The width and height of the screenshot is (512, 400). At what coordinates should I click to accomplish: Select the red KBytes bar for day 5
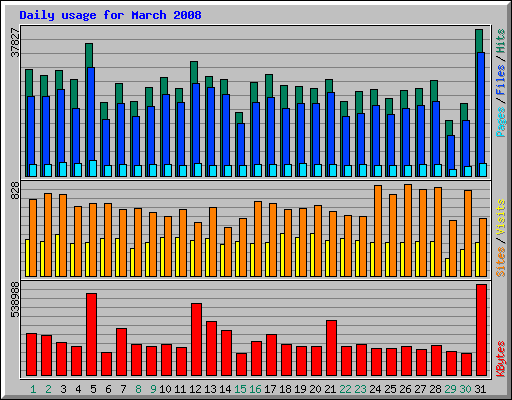point(92,335)
